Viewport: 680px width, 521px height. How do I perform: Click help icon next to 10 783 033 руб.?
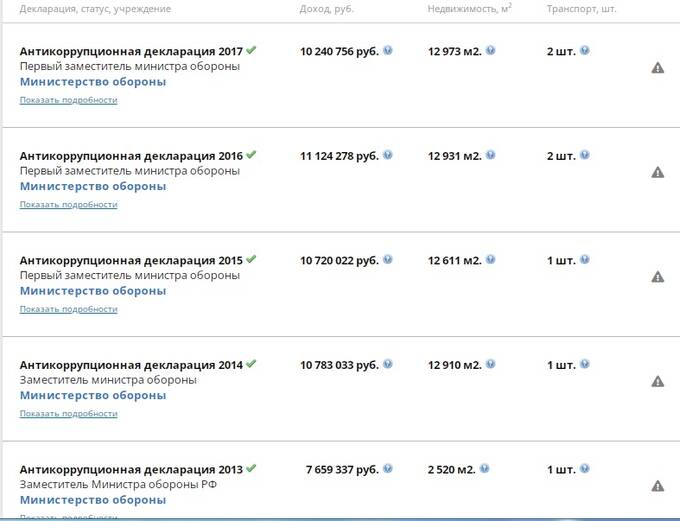(x=388, y=364)
